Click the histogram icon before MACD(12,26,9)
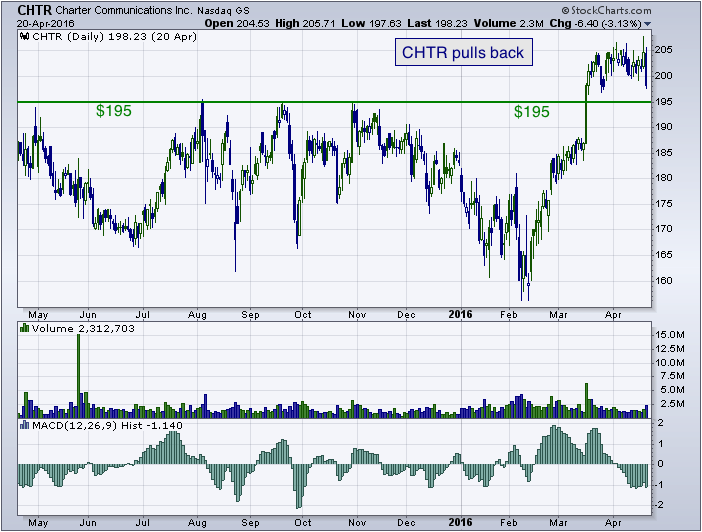This screenshot has height=532, width=702. (x=24, y=425)
